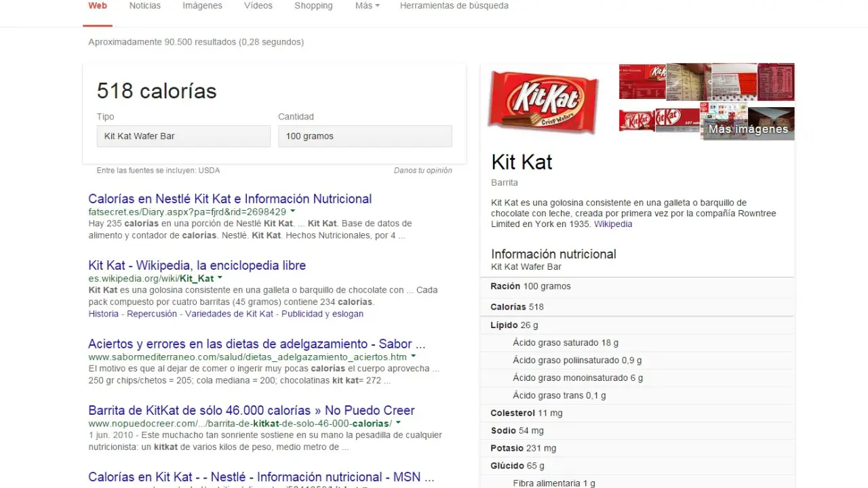Screen dimensions: 868x488
Task: Expand the Más dropdown menu
Action: click(x=367, y=6)
